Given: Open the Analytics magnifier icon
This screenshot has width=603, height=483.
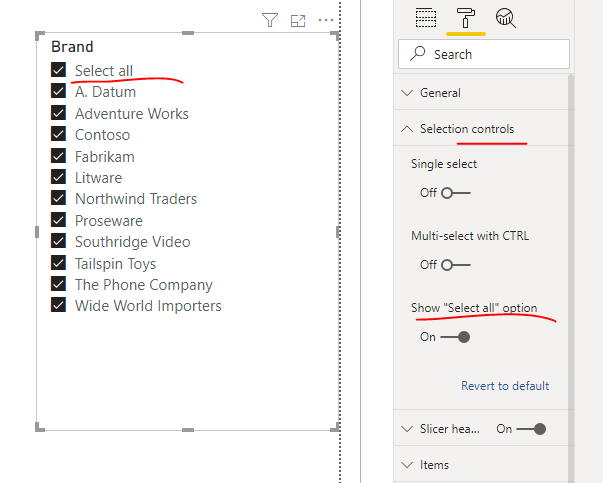Looking at the screenshot, I should point(506,18).
